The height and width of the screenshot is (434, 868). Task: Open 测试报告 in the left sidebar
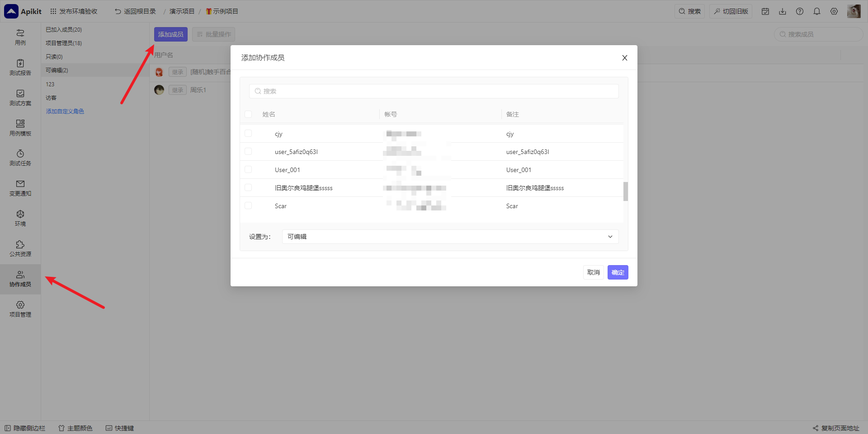tap(20, 68)
